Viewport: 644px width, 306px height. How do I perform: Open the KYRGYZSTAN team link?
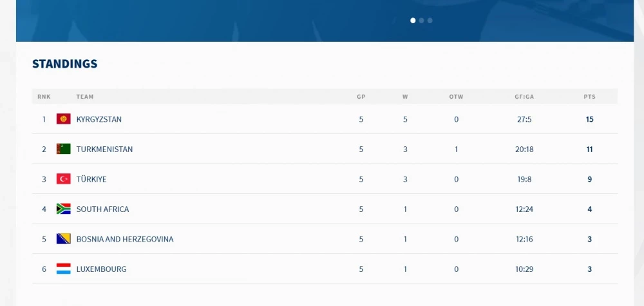[99, 120]
